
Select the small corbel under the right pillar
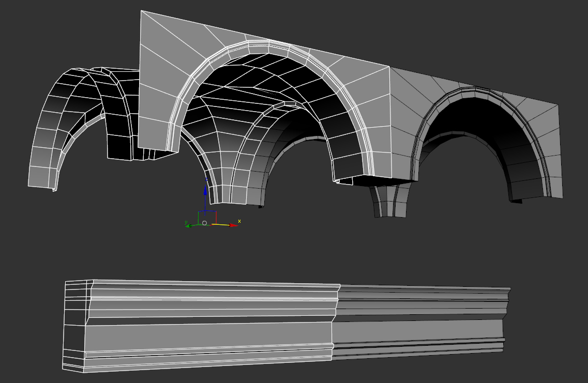click(390, 203)
